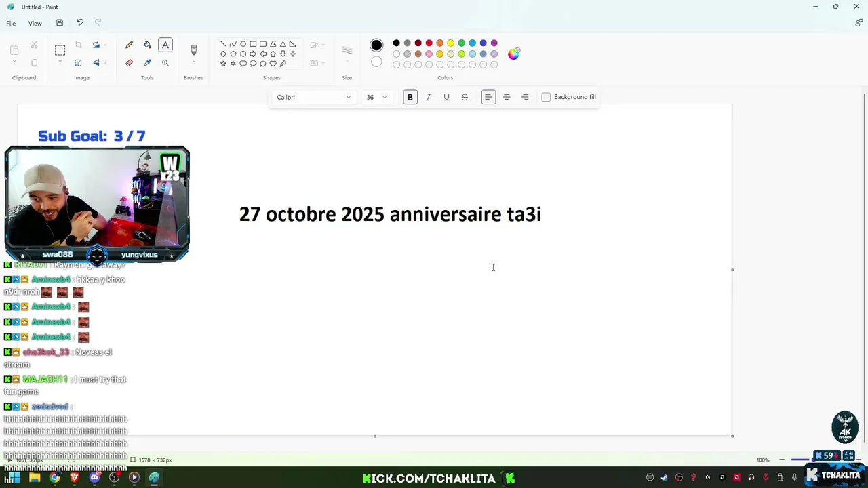Image resolution: width=868 pixels, height=488 pixels.
Task: Choose the Rectangle shape
Action: (253, 44)
